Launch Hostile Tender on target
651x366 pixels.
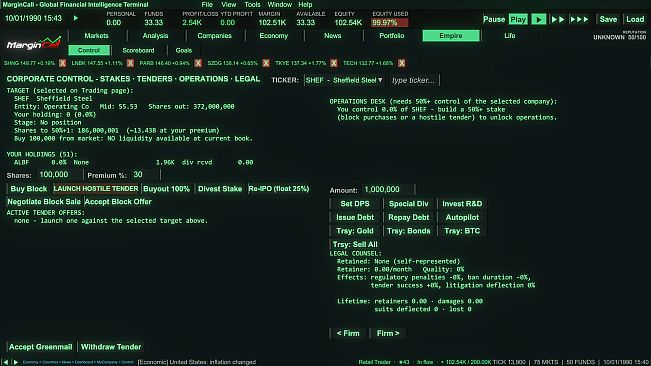click(95, 189)
